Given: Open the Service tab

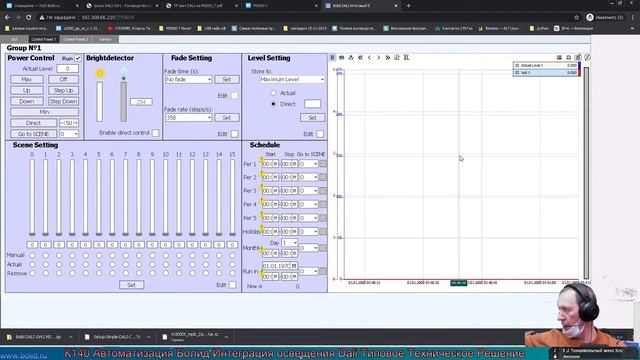Looking at the screenshot, I should click(x=105, y=39).
